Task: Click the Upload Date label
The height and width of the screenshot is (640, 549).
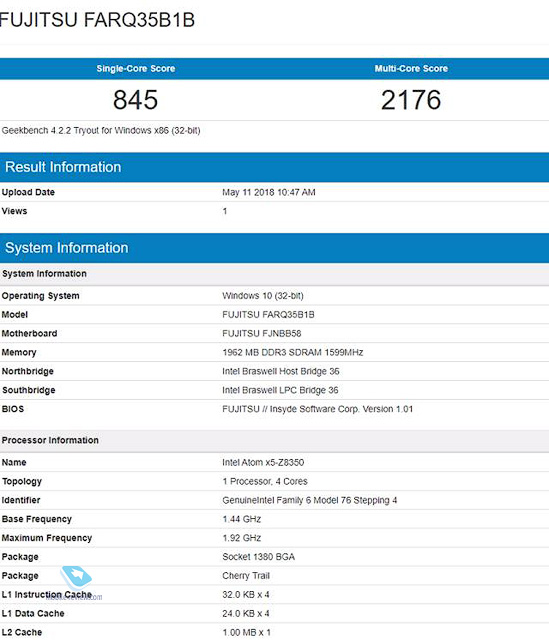Action: [x=28, y=192]
